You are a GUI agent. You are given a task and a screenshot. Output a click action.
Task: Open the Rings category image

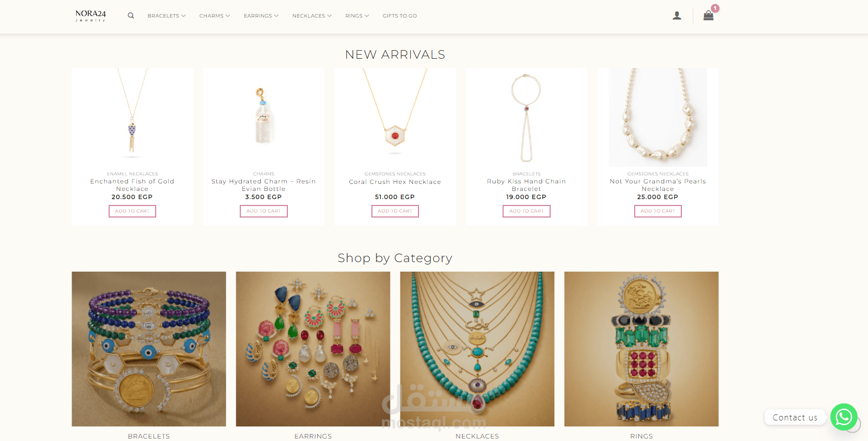pos(641,349)
